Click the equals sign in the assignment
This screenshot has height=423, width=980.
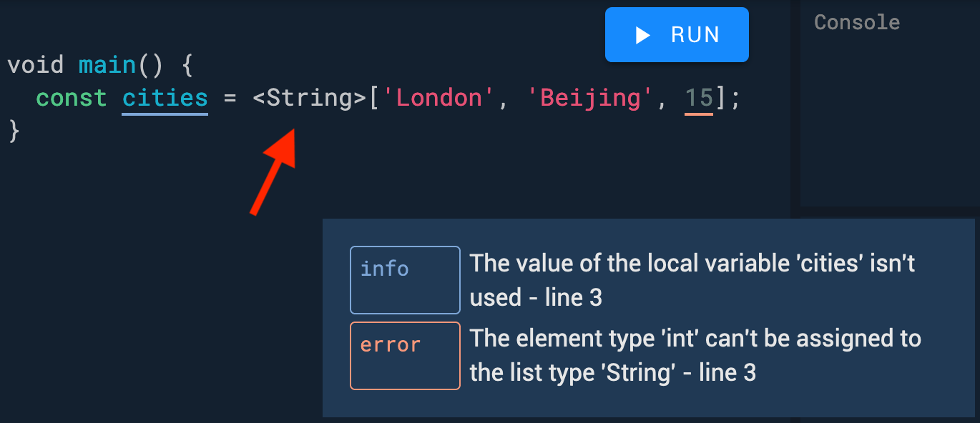point(230,99)
